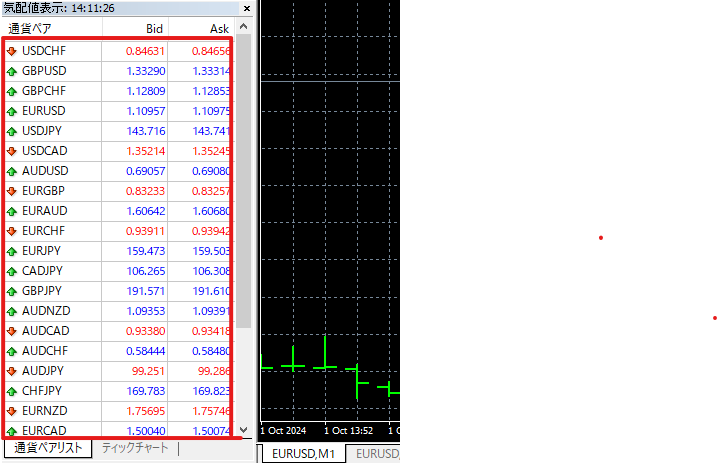The width and height of the screenshot is (718, 463).
Task: Click the CHFJPY bid price 169.783
Action: (146, 391)
